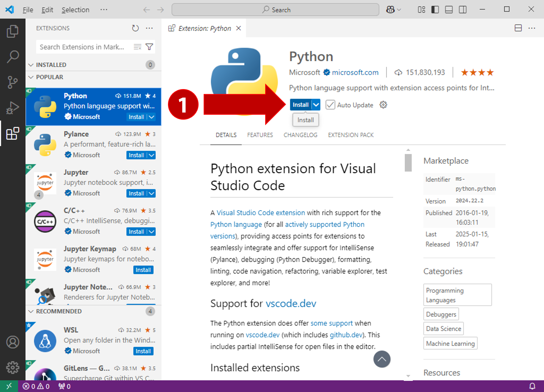Refresh the extensions list
This screenshot has height=392, width=544.
tap(135, 28)
